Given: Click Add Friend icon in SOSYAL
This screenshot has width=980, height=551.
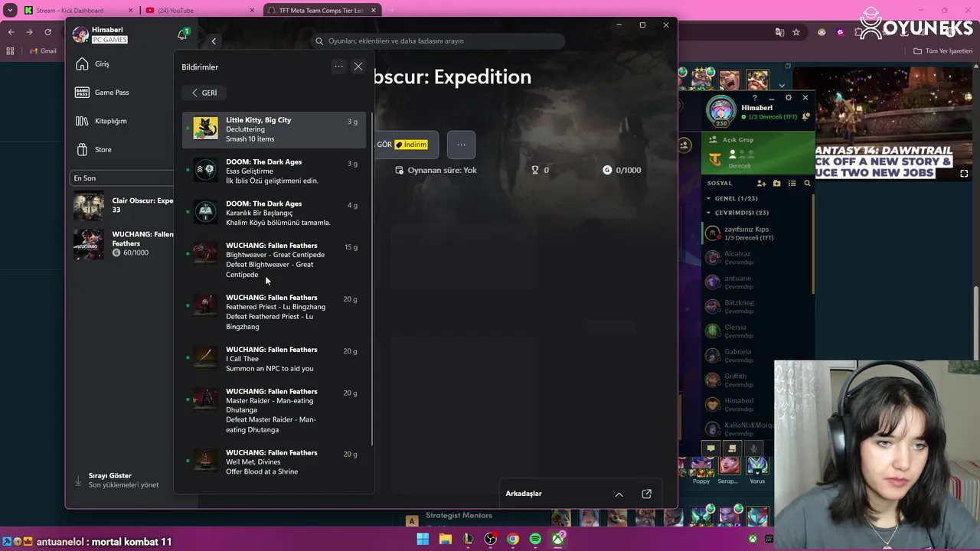Looking at the screenshot, I should [761, 184].
